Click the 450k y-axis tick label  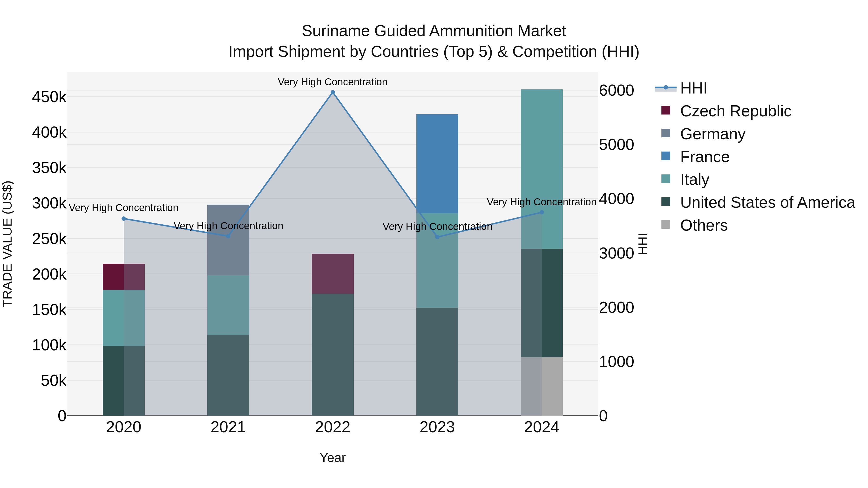click(49, 97)
